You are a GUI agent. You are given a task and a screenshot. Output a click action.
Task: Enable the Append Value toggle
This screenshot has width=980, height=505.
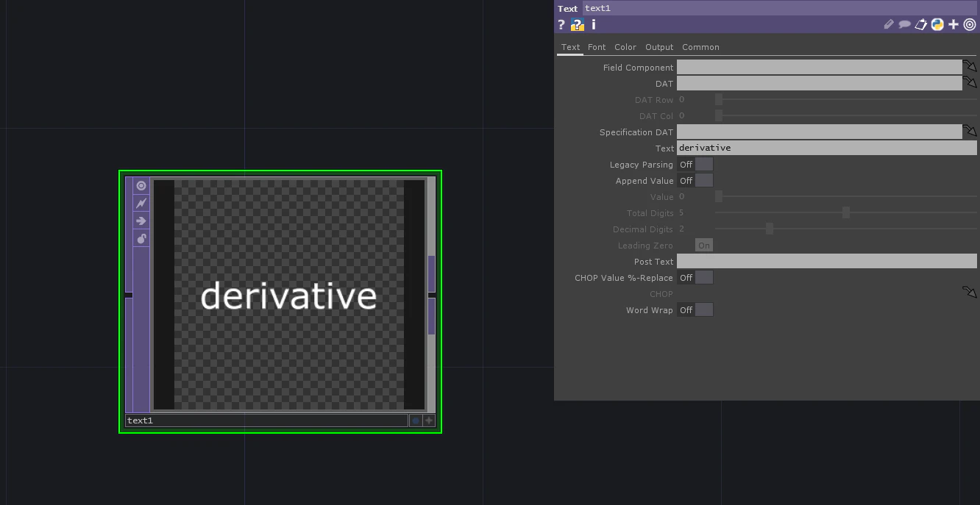click(x=695, y=181)
